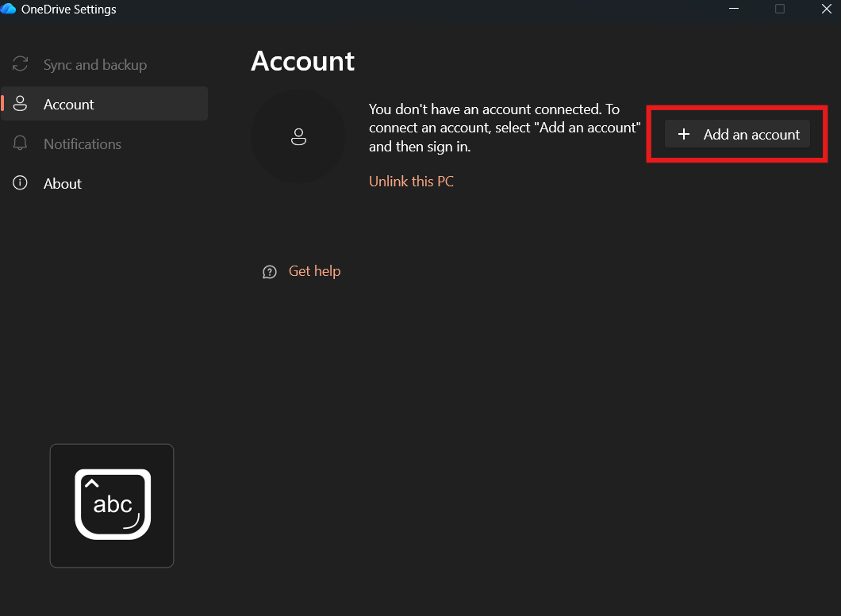The width and height of the screenshot is (841, 616).
Task: Close the OneDrive Settings window
Action: pyautogui.click(x=827, y=9)
